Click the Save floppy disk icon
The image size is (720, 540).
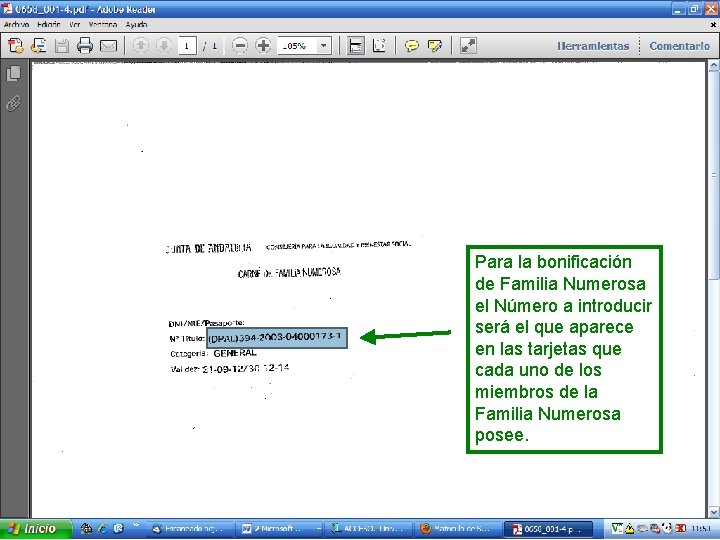[62, 46]
